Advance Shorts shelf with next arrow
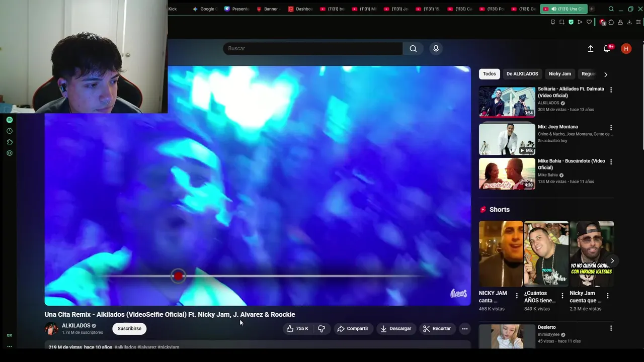644x362 pixels. click(612, 260)
